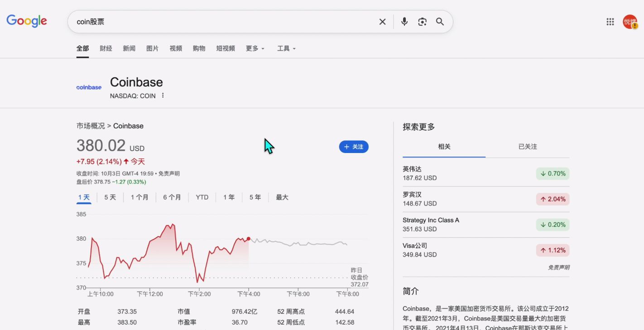This screenshot has height=330, width=644.
Task: Open your Google account avatar
Action: point(630,21)
